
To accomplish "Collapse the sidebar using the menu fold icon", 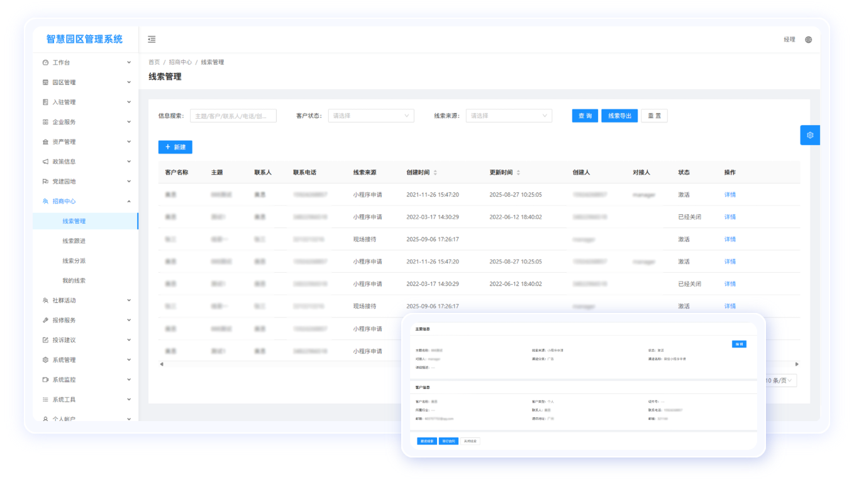I will coord(152,39).
